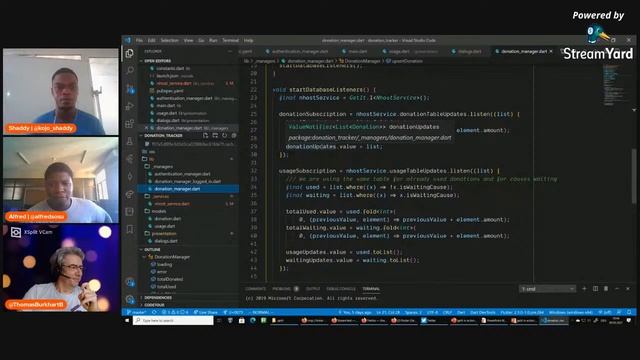Open the Help menu
Image resolution: width=640 pixels, height=360 pixels.
(x=249, y=40)
